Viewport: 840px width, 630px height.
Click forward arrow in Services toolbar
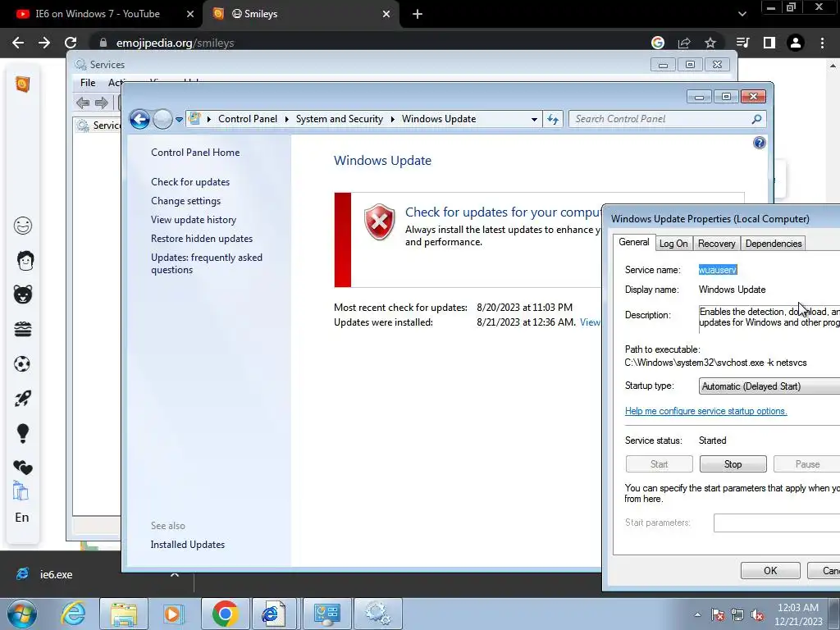[x=101, y=103]
